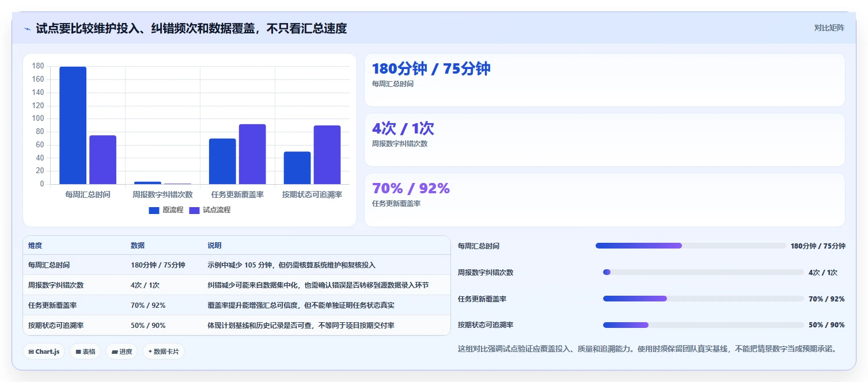Screen dimensions: 868x382
Task: Click the 说明 column header
Action: pos(214,246)
